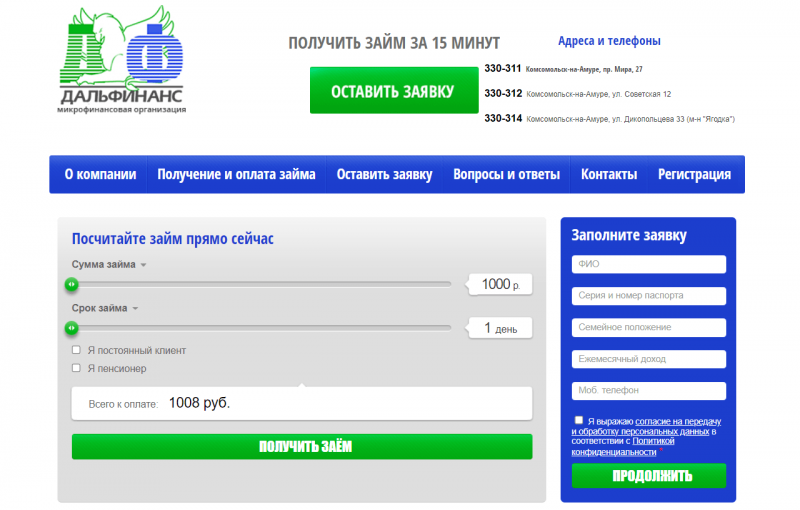Click the 1008 руб. total amount
The image size is (800, 510).
tap(199, 403)
